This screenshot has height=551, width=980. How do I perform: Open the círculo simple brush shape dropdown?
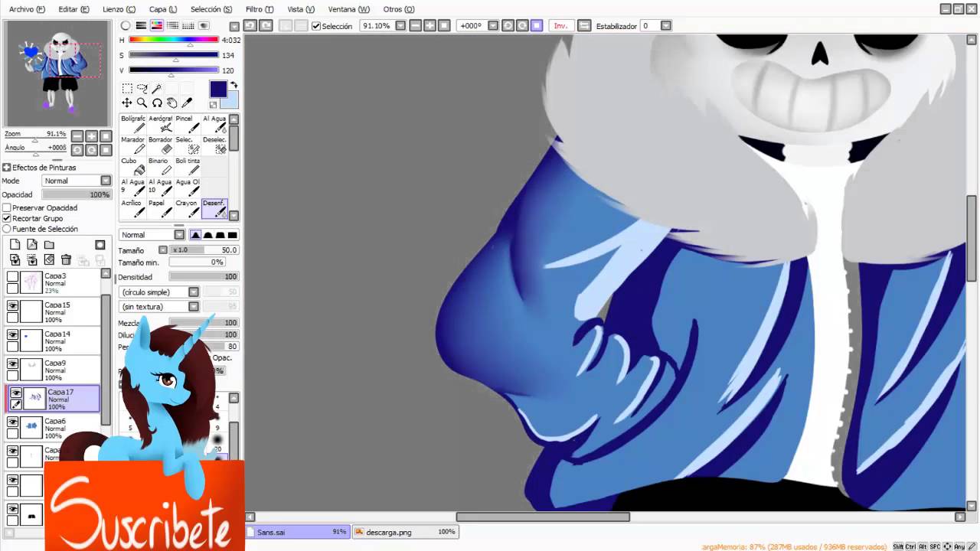pos(160,292)
